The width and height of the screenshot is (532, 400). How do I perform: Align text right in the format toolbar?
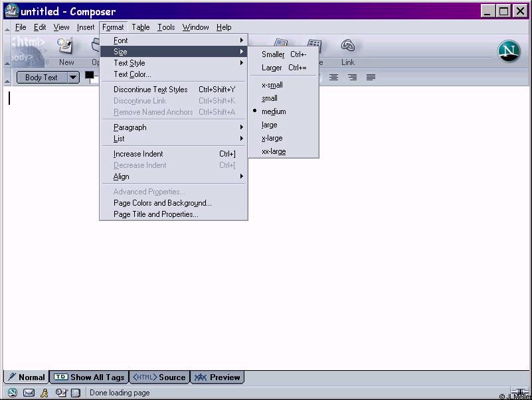352,78
